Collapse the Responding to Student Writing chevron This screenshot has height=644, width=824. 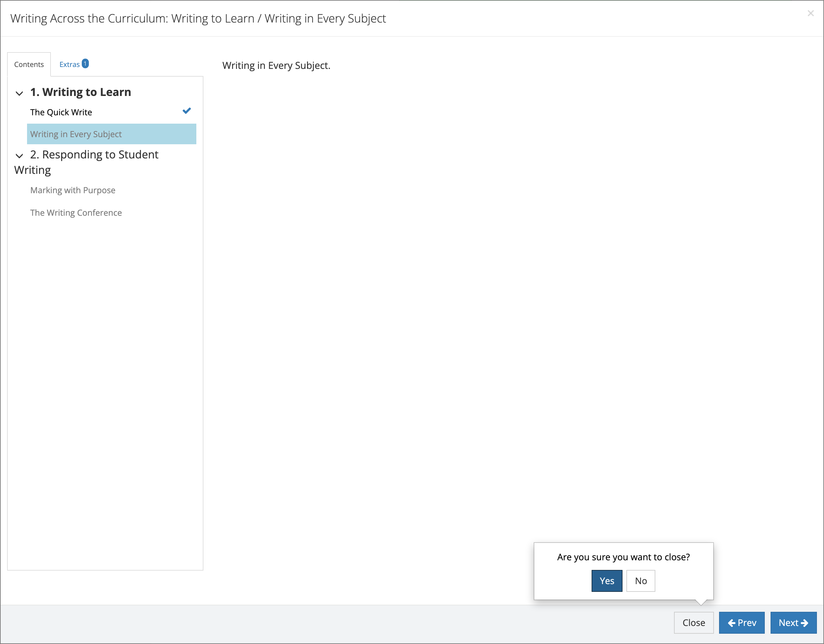click(19, 156)
